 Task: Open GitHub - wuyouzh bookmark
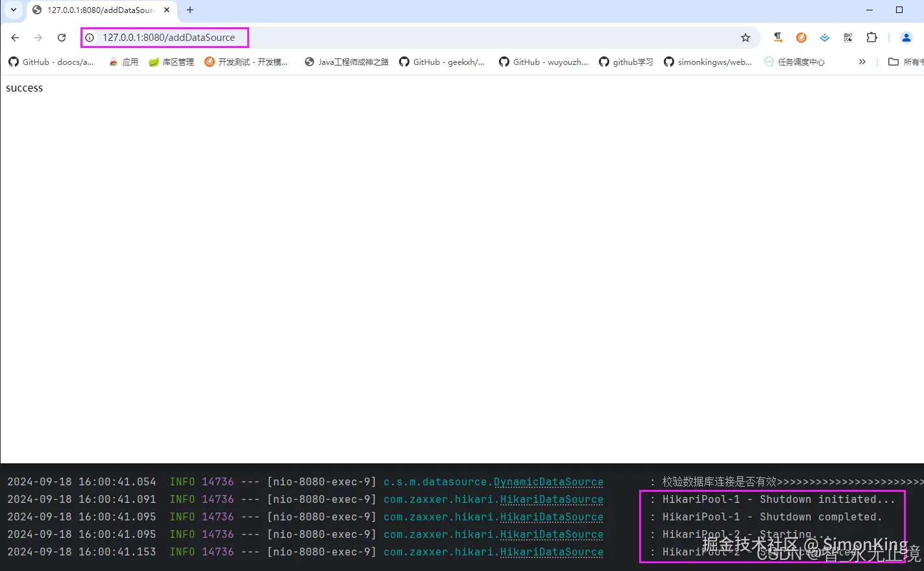(x=543, y=62)
